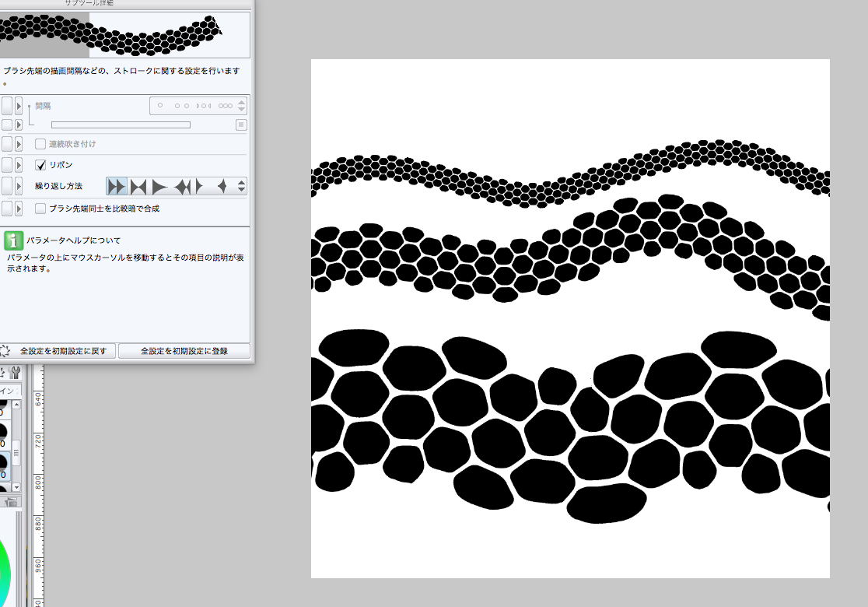The width and height of the screenshot is (868, 607).
Task: Expand the リボン row disclosure arrow
Action: tap(19, 165)
